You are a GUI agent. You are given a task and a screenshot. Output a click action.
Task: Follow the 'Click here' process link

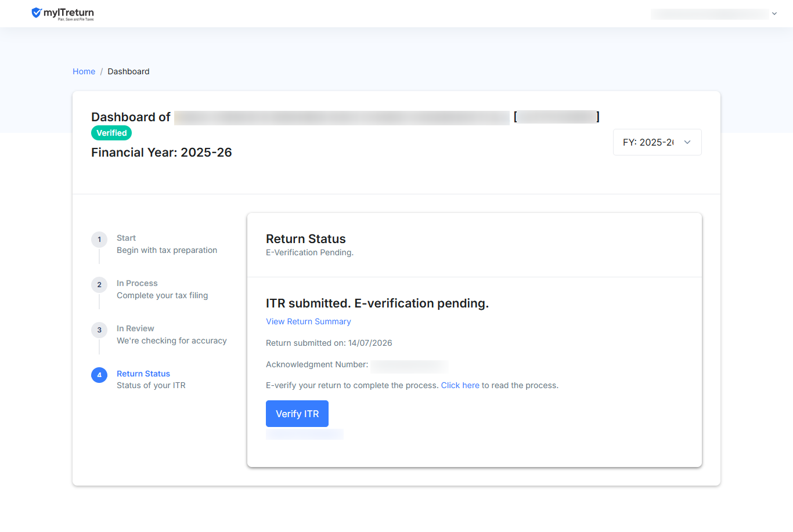pyautogui.click(x=460, y=385)
